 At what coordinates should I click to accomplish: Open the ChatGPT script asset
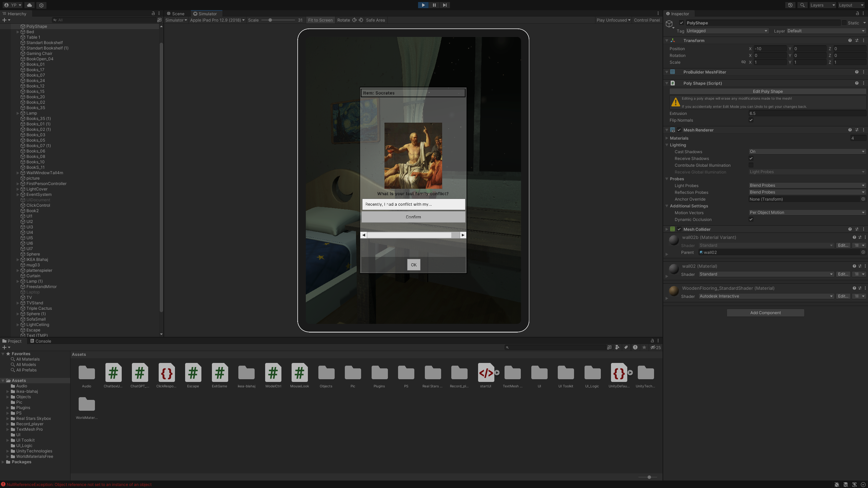tap(140, 373)
